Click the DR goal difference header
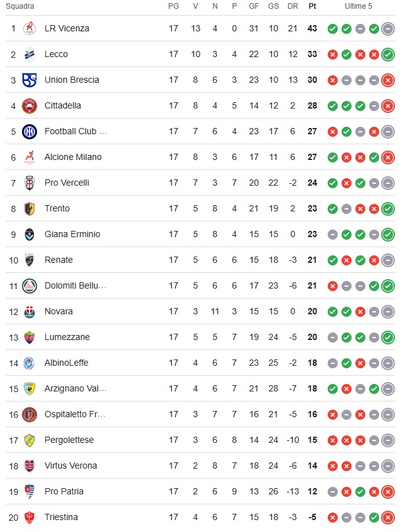403x532 pixels. 293,6
